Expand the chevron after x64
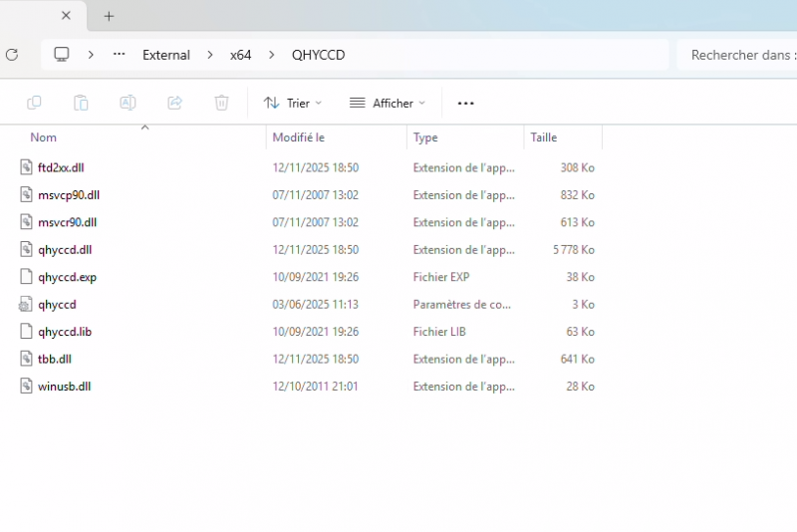This screenshot has width=797, height=532. pyautogui.click(x=271, y=55)
